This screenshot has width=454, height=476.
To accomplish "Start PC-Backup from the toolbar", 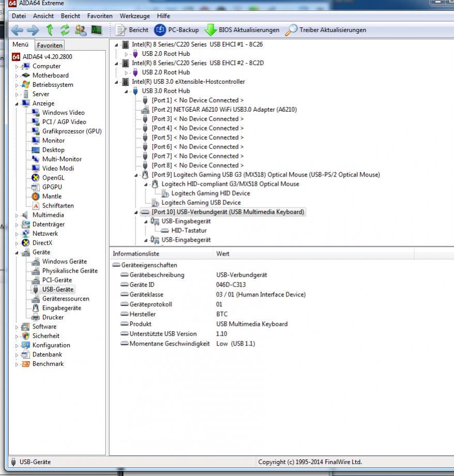I will tap(176, 30).
